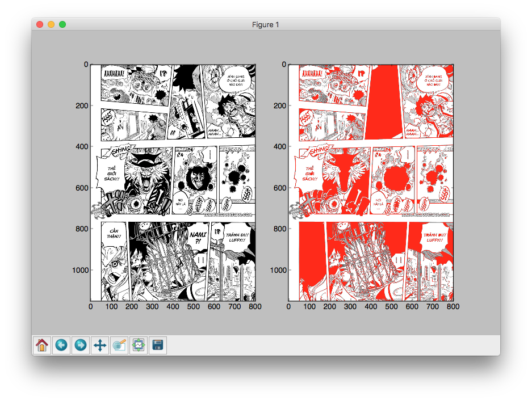Select the Zoom to rectangle tool

119,345
